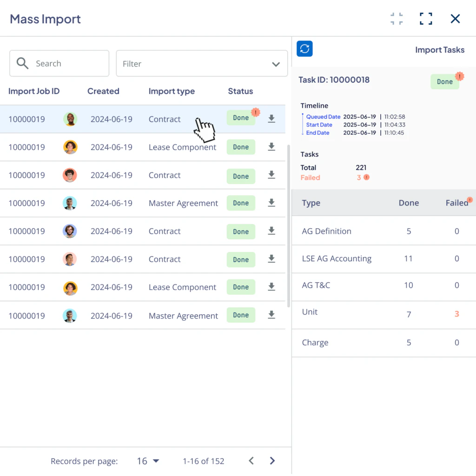This screenshot has width=476, height=476.
Task: Click the Done badge beside Task ID 10000018
Action: (x=444, y=81)
